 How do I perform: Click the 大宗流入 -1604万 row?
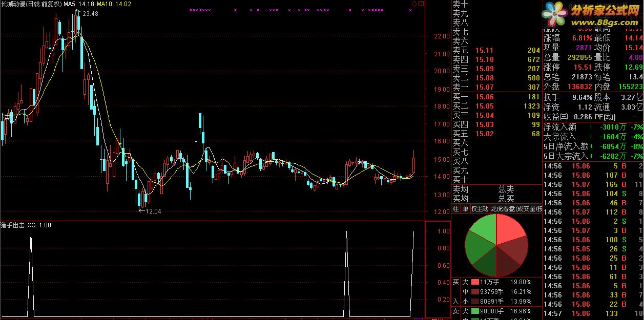[x=593, y=137]
